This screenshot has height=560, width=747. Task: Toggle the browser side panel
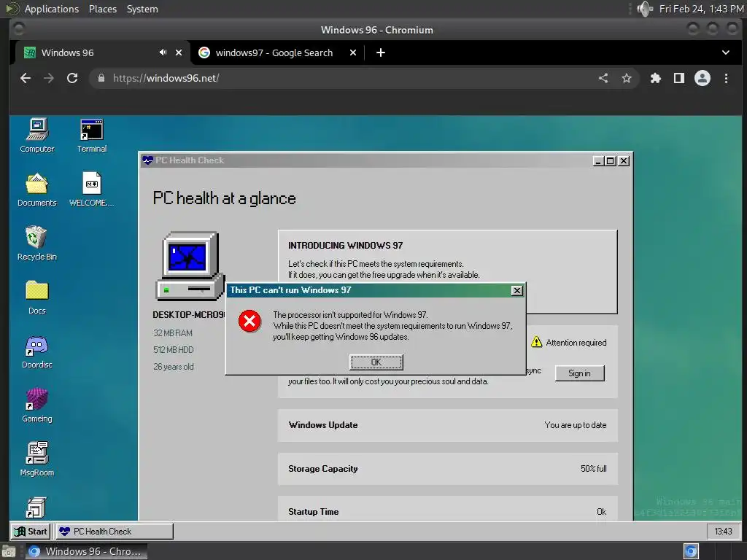[679, 78]
